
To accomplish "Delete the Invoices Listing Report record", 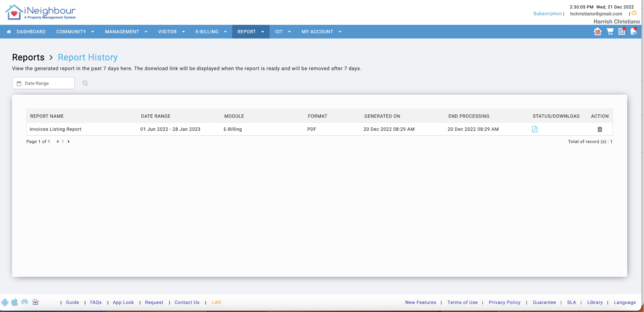I will (x=600, y=129).
